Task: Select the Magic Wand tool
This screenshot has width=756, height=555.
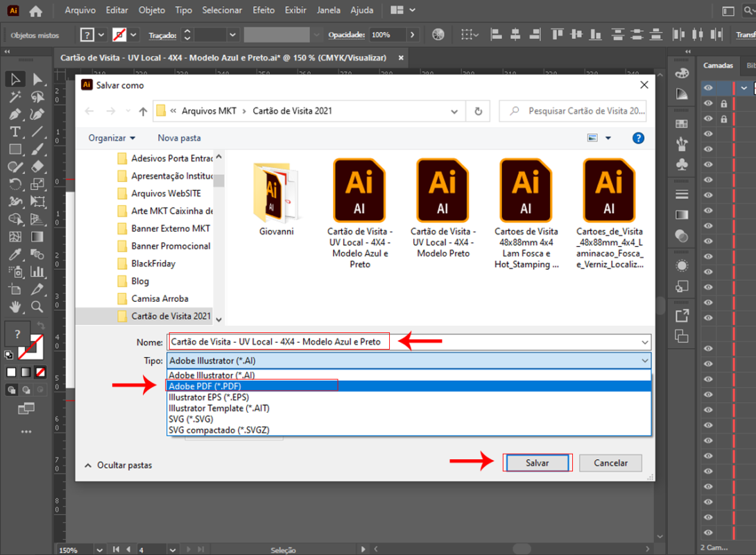Action: click(15, 97)
